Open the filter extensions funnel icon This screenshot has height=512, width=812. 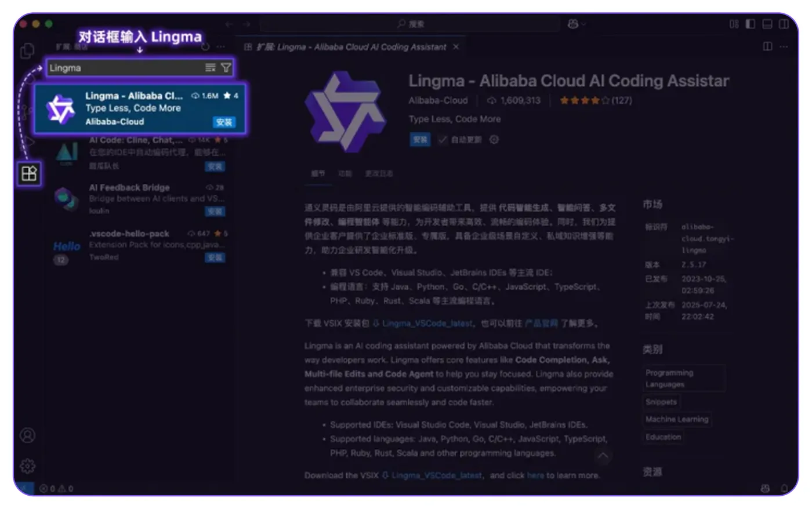pyautogui.click(x=226, y=68)
